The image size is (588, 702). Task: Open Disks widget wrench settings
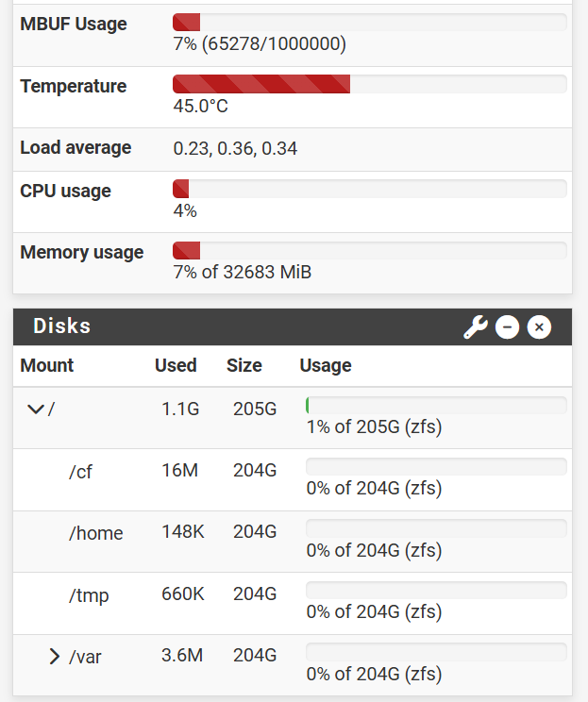[475, 326]
